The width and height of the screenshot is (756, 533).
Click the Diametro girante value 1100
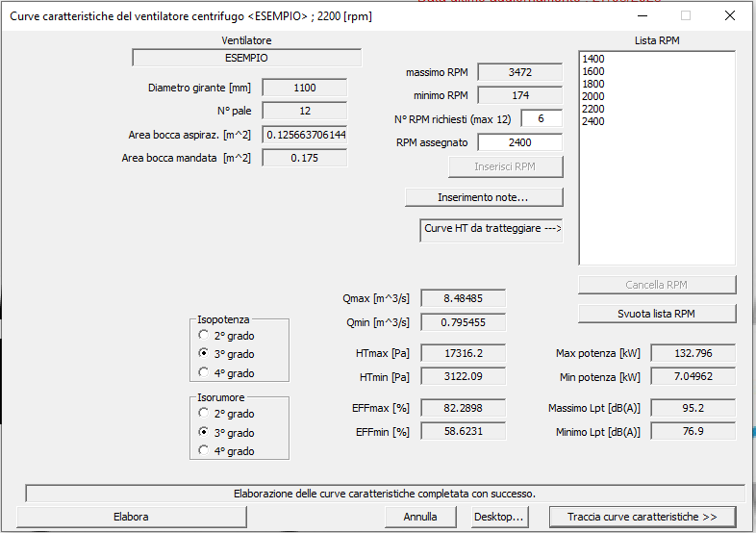click(305, 88)
